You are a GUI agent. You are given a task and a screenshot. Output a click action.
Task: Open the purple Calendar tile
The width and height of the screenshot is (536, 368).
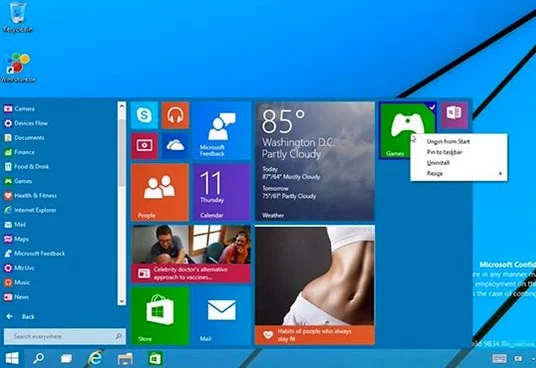222,192
